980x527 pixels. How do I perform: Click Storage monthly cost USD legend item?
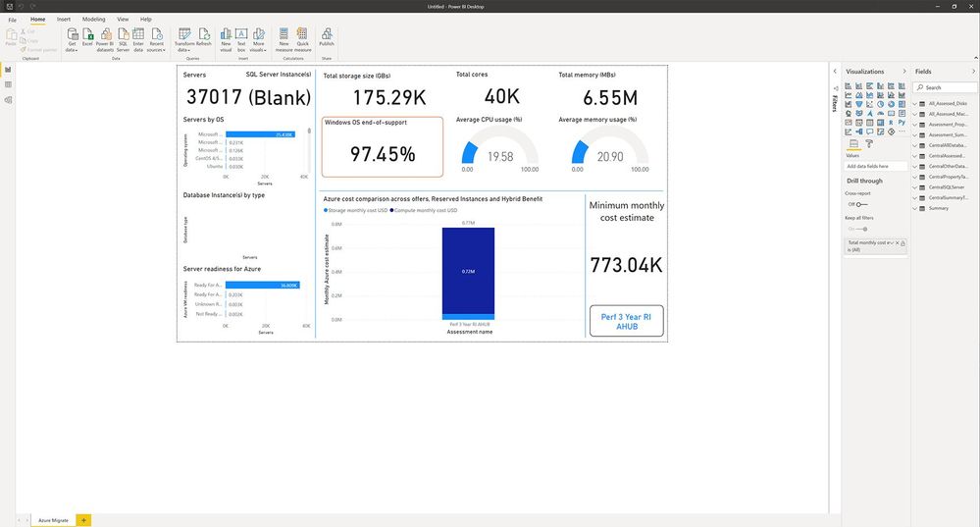356,210
